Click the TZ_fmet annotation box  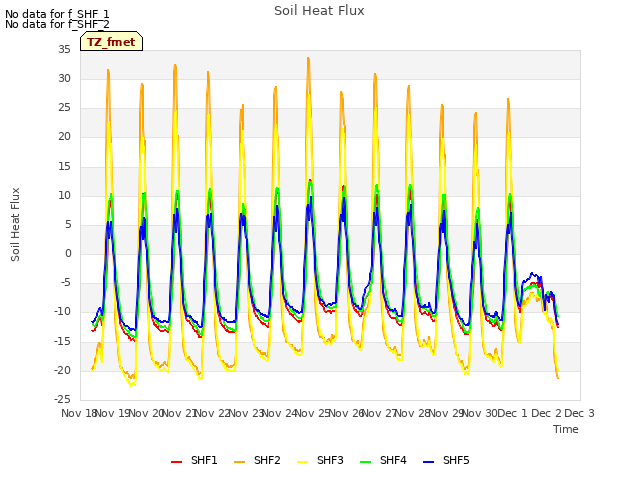pos(111,41)
